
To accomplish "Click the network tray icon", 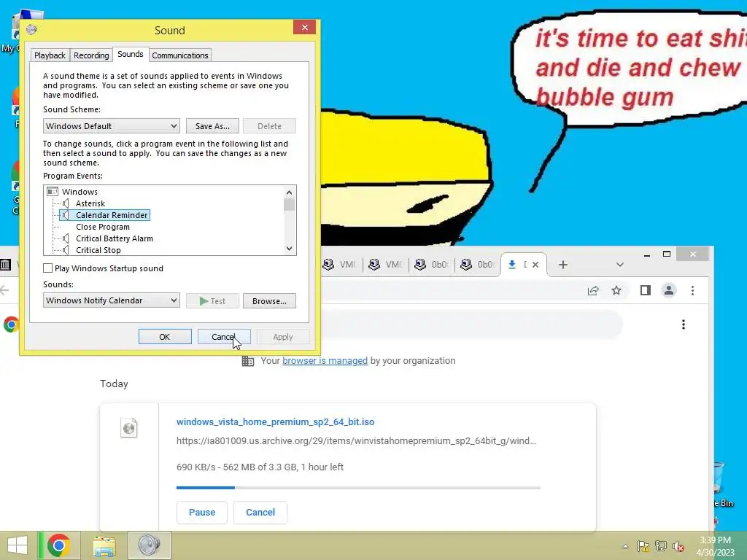I will pos(661,546).
